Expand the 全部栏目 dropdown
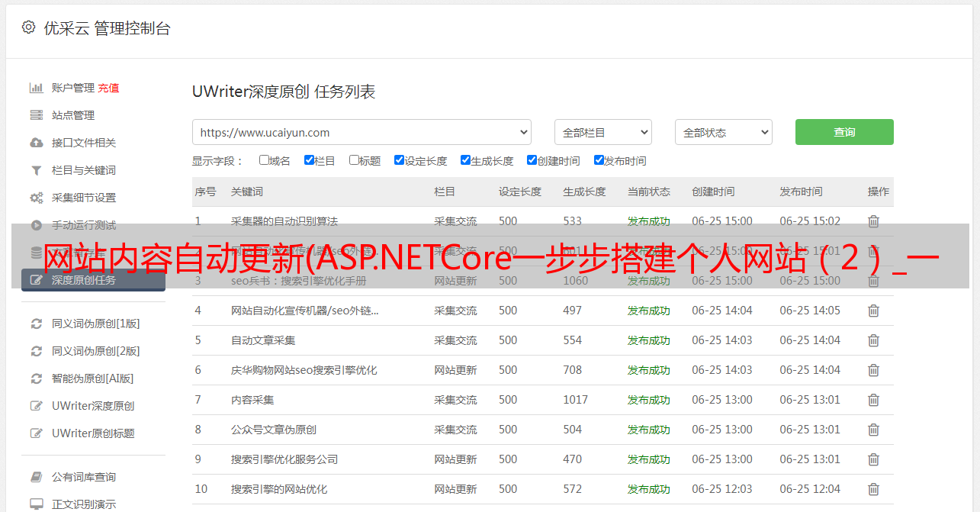This screenshot has width=980, height=512. pos(602,132)
